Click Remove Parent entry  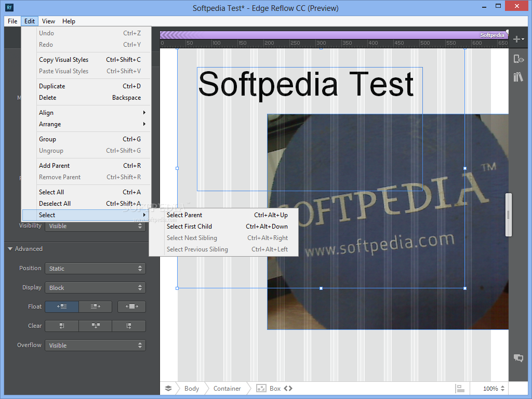87,177
